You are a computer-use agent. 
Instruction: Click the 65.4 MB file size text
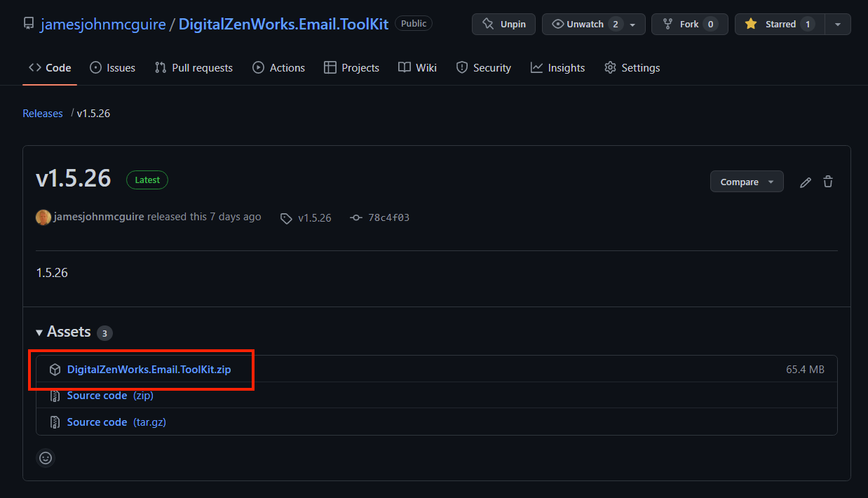805,369
